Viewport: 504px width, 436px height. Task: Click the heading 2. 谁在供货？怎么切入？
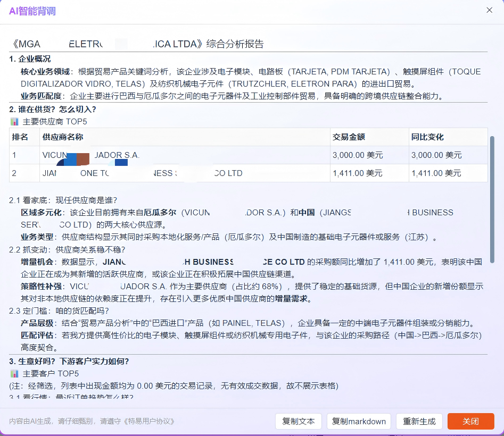click(x=53, y=109)
